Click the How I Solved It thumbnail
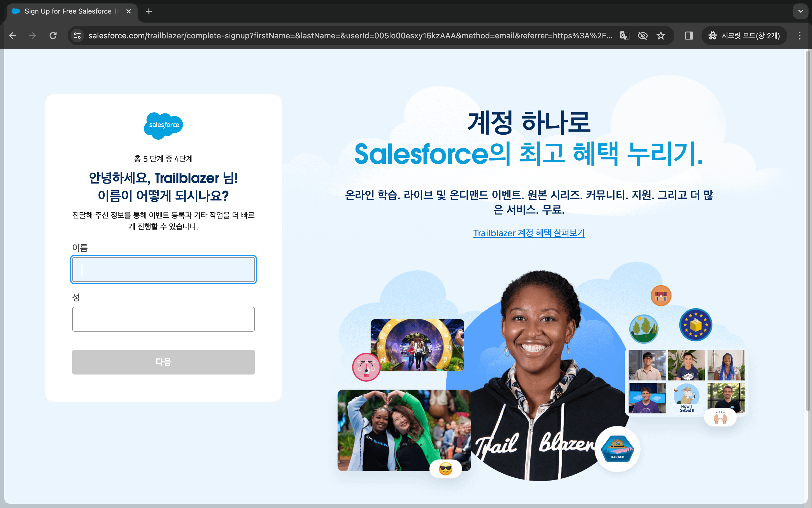812x508 pixels. point(687,398)
